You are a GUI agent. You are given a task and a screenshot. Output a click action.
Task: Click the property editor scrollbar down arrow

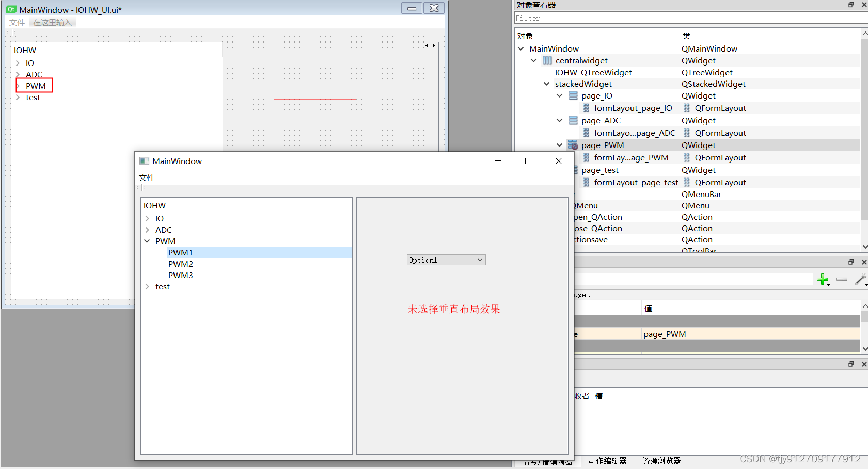864,349
